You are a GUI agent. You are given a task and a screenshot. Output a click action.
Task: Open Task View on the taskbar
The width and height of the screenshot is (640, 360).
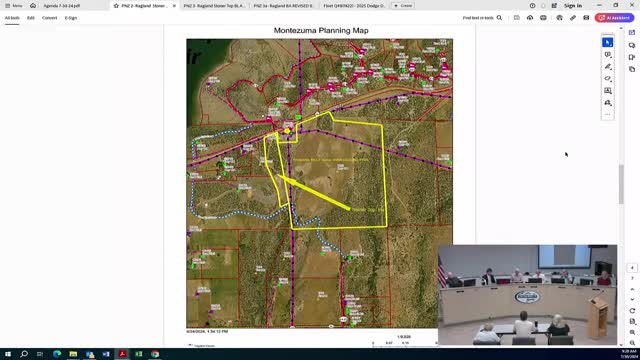[40, 354]
